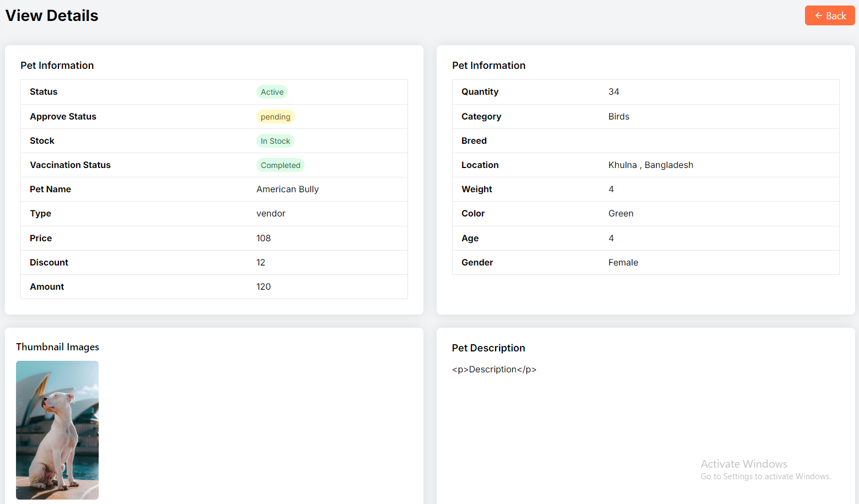Click the In Stock badge
The image size is (859, 504).
275,141
